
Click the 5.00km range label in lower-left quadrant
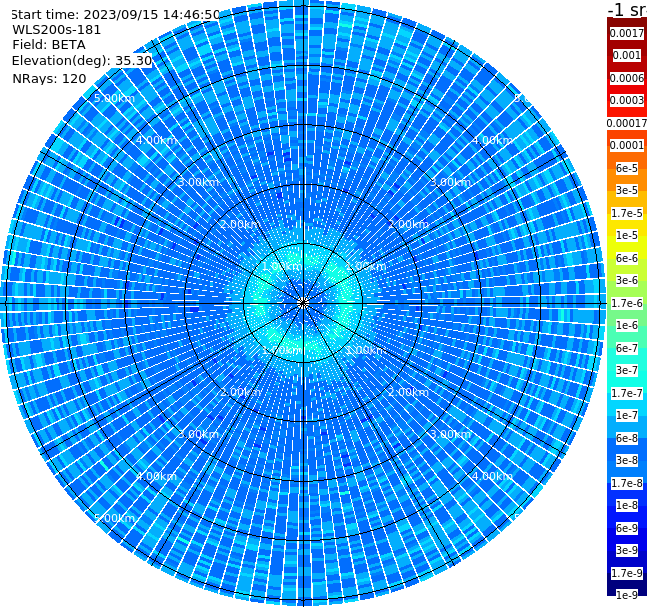pos(114,518)
